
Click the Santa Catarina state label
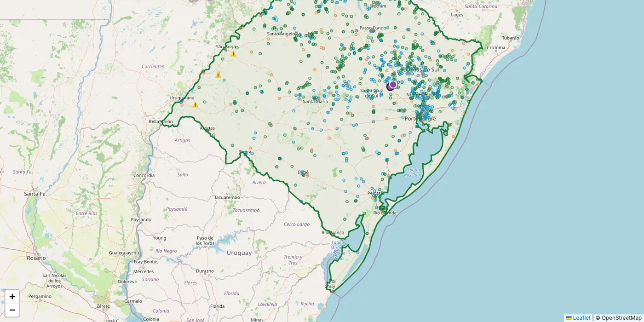point(481,6)
